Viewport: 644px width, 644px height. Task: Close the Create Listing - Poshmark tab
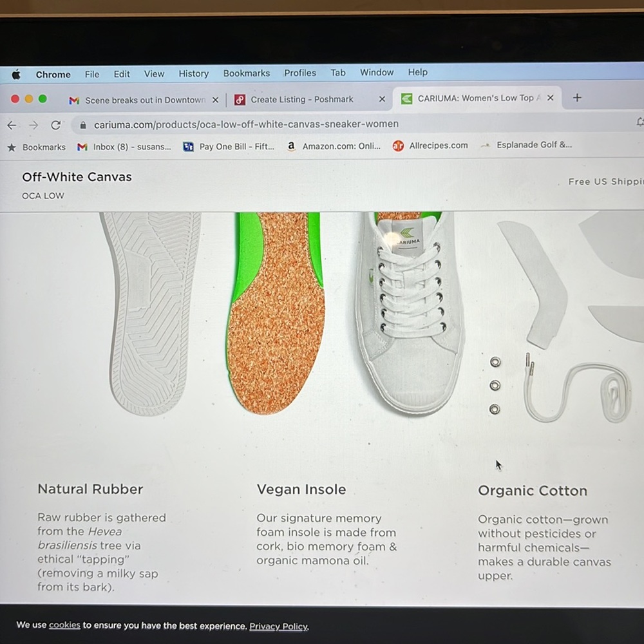click(382, 99)
